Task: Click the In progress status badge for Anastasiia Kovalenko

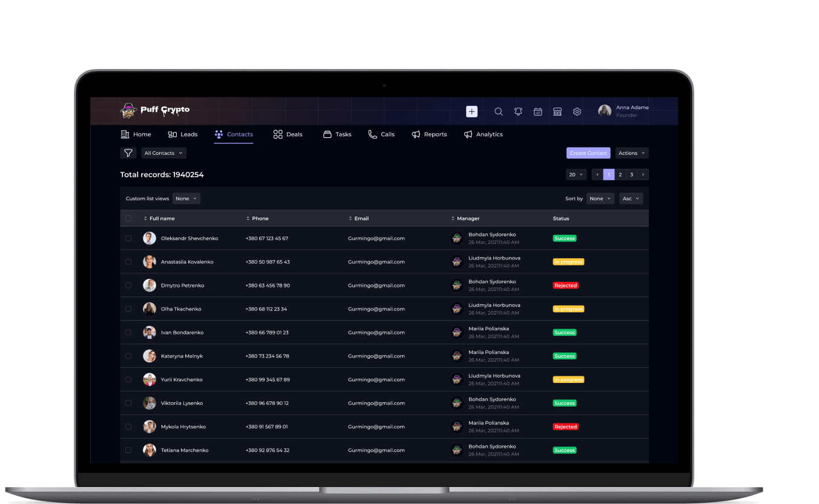Action: (x=568, y=261)
